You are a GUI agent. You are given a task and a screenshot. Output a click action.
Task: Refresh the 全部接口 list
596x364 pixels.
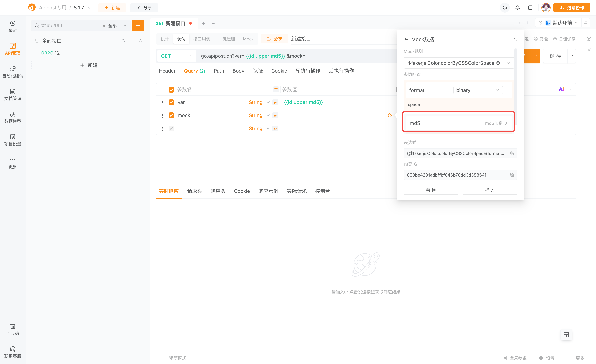pos(123,41)
